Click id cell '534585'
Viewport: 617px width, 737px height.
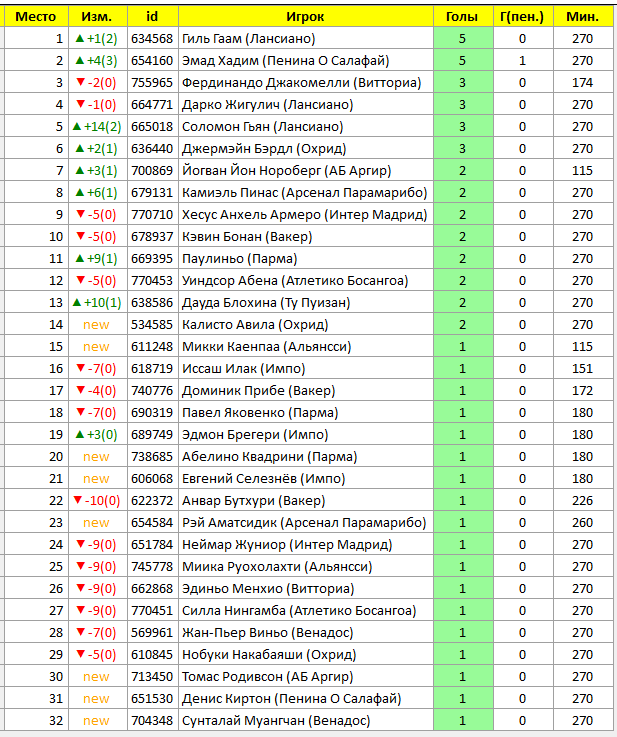coord(152,325)
